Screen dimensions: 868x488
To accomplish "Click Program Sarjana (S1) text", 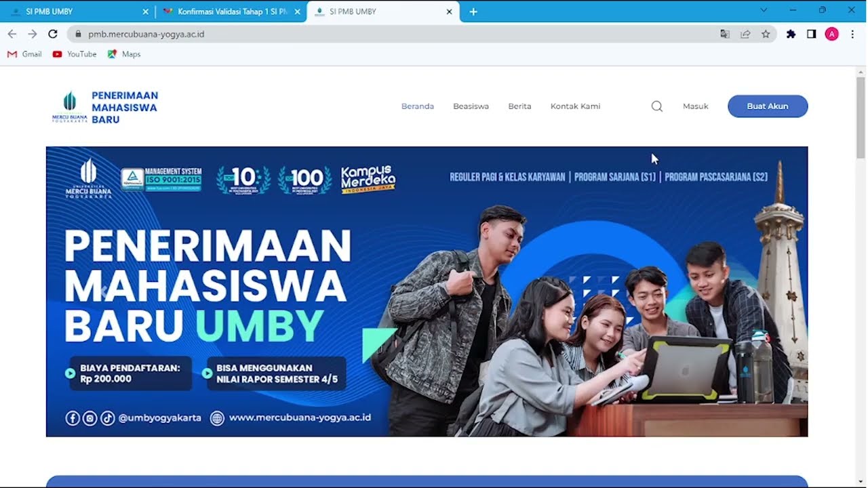I will click(615, 177).
